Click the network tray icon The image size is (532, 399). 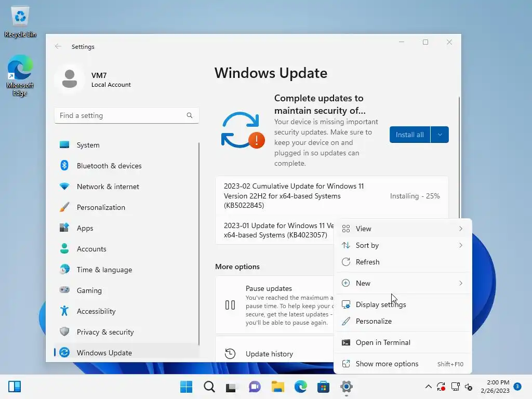tap(455, 387)
